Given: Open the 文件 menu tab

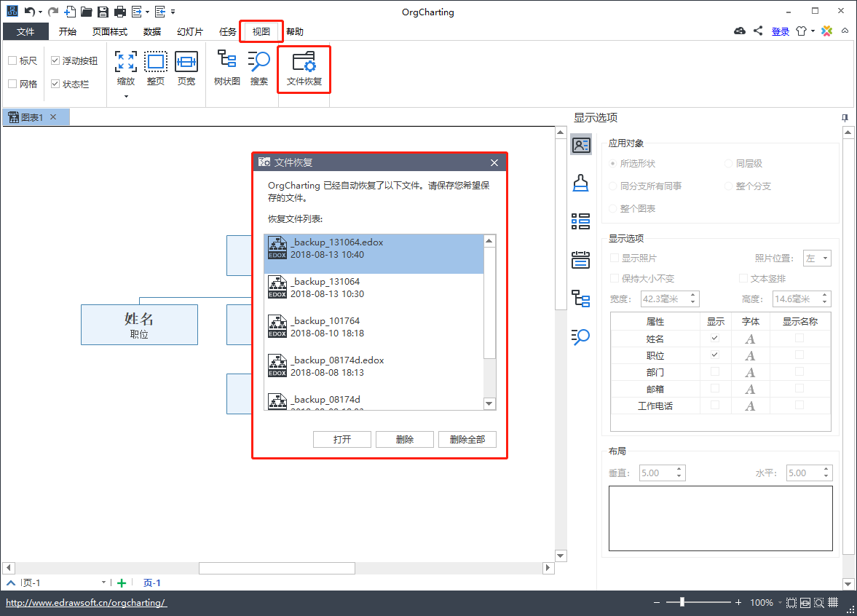Looking at the screenshot, I should (x=25, y=32).
